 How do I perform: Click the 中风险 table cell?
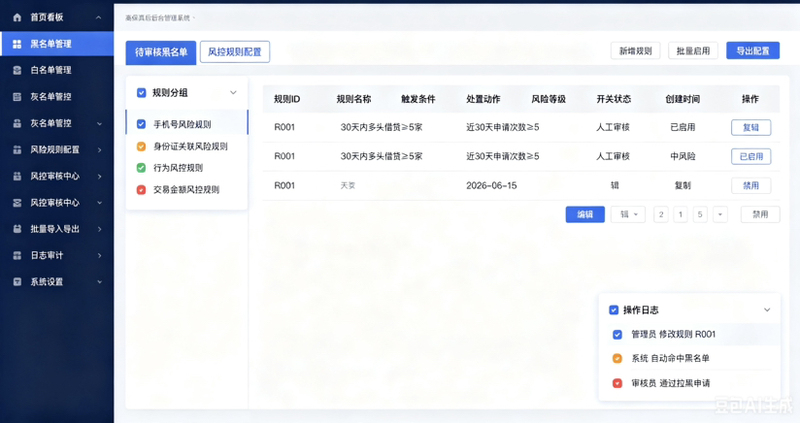683,157
